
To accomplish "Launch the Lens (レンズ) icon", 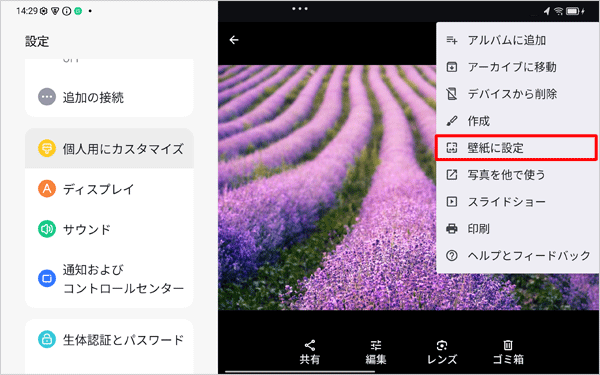I will point(442,346).
